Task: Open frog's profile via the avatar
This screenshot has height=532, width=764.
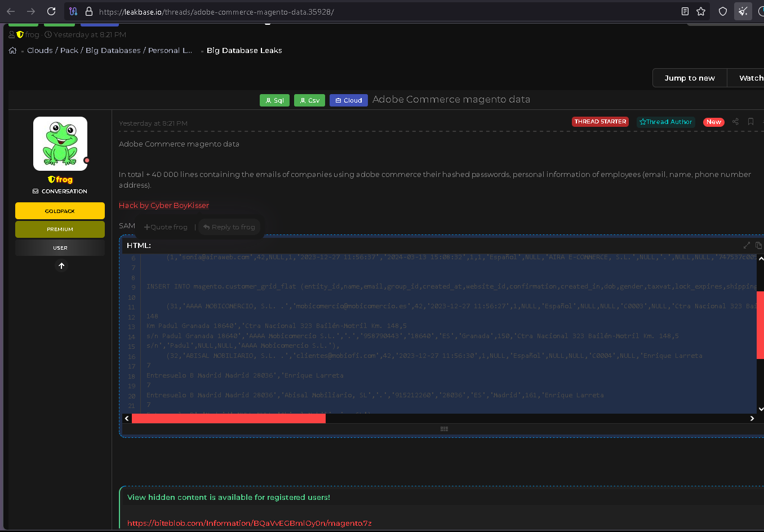Action: click(60, 143)
